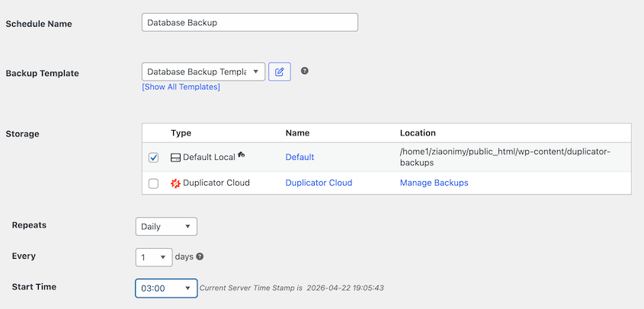The image size is (644, 309).
Task: Open the Repeats Daily dropdown
Action: tap(166, 227)
